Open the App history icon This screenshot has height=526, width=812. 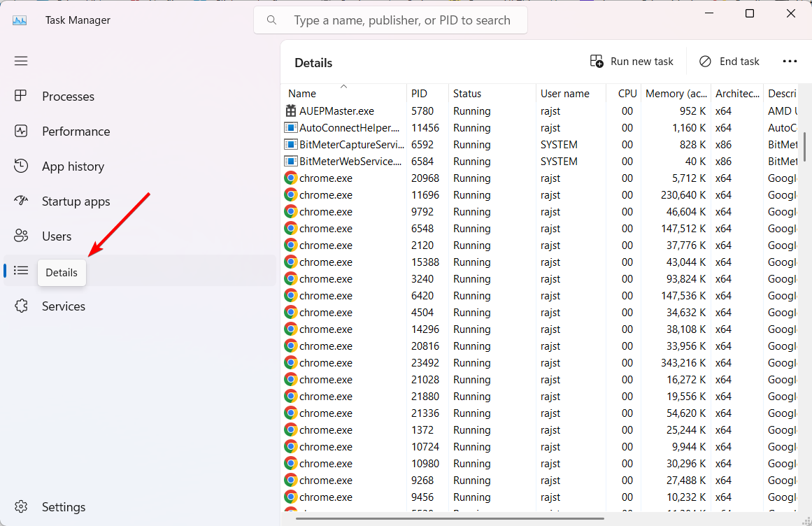coord(21,166)
